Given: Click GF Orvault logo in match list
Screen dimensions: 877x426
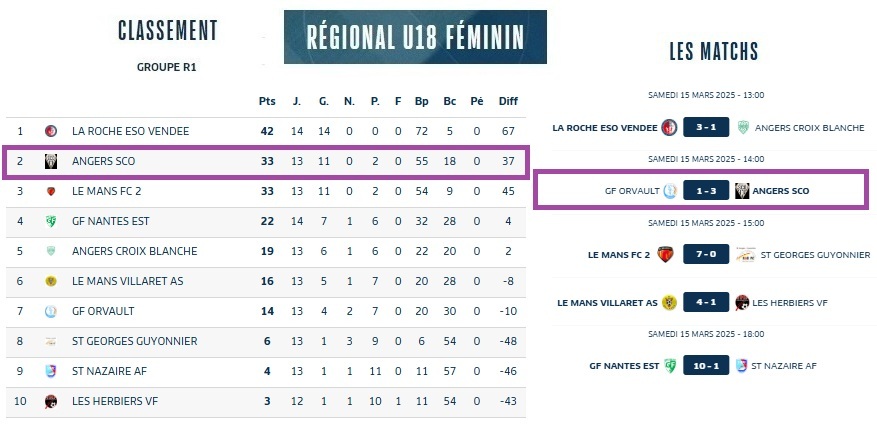Looking at the screenshot, I should (670, 191).
